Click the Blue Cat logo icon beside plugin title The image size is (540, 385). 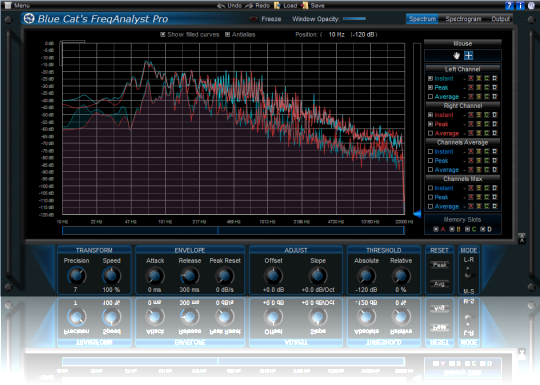(x=29, y=18)
